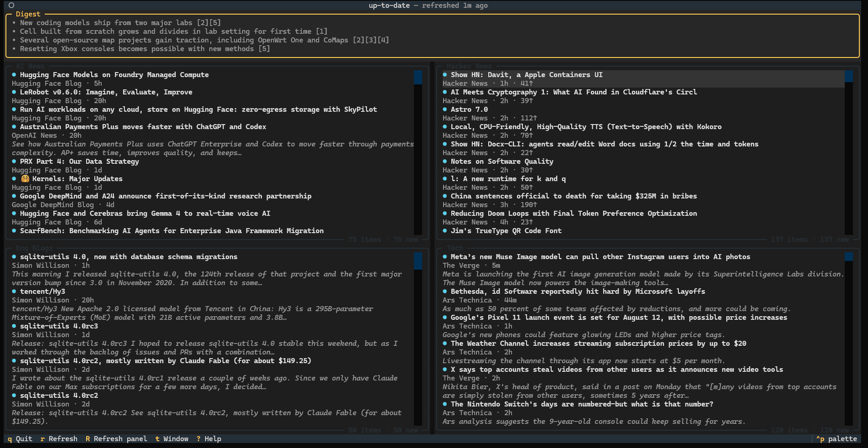
Task: Select 'Show HN: Davit, a Apple Containers UI'
Action: [x=527, y=75]
